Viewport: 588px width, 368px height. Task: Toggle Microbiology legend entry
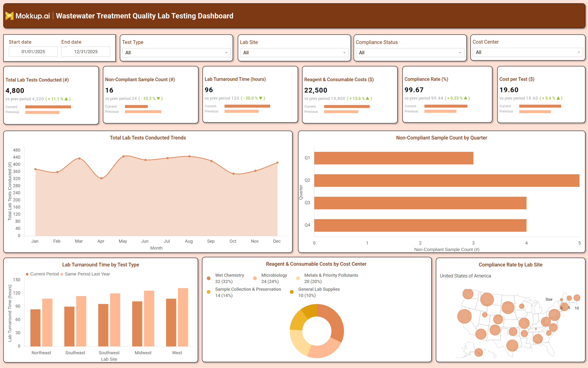(x=270, y=278)
